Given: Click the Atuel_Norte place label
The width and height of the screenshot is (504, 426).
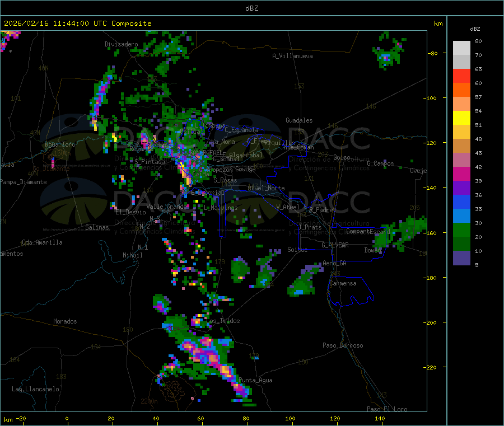Looking at the screenshot, I should point(266,188).
